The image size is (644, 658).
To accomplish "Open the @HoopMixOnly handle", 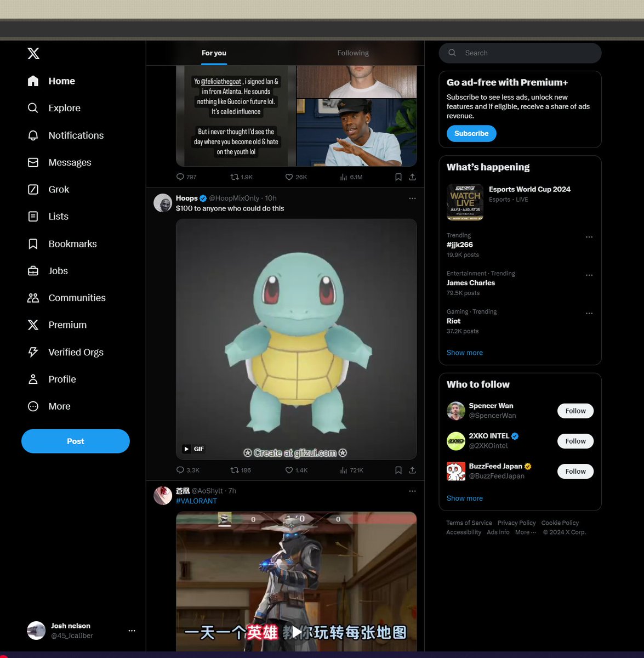I will [x=234, y=198].
